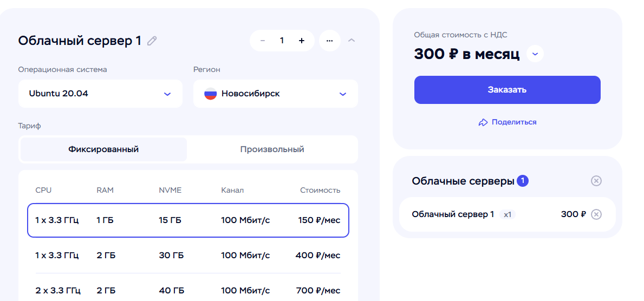
Task: Click the Облачные серверы count badge
Action: click(x=523, y=181)
